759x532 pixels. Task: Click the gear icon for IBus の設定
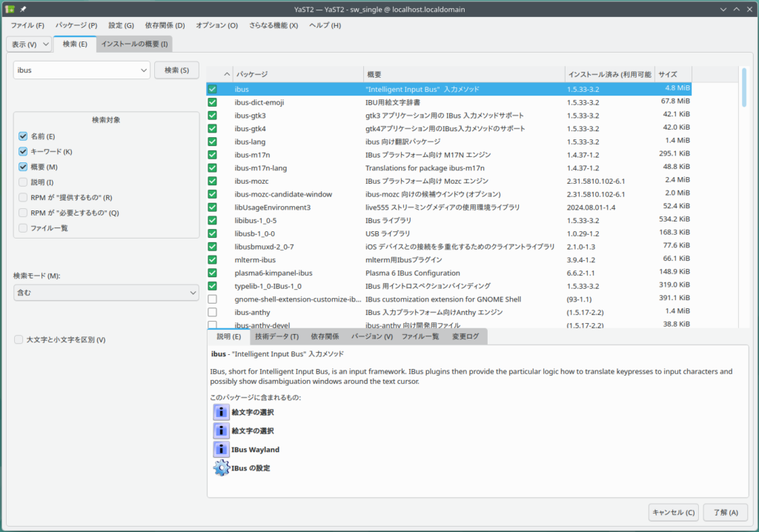click(x=221, y=468)
